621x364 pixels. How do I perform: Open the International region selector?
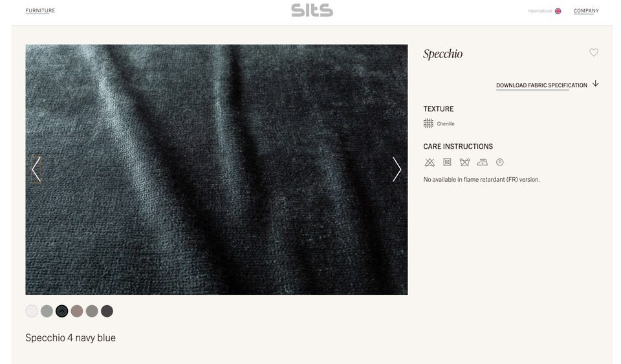point(539,11)
